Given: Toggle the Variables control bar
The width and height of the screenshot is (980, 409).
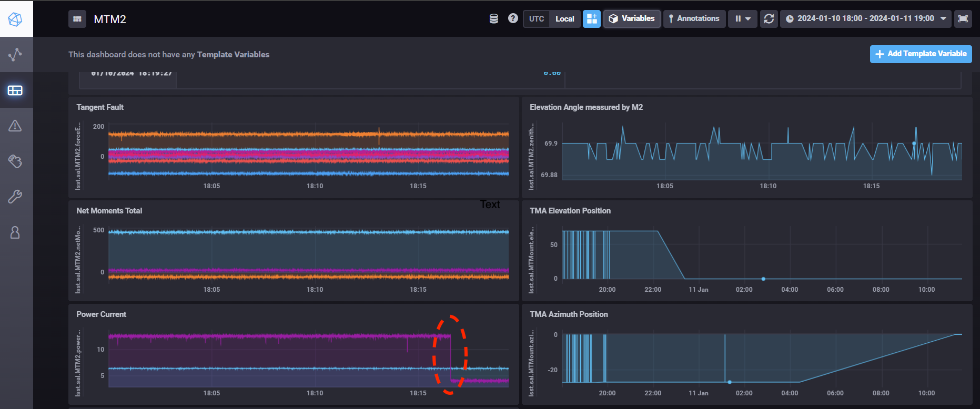Looking at the screenshot, I should click(632, 19).
